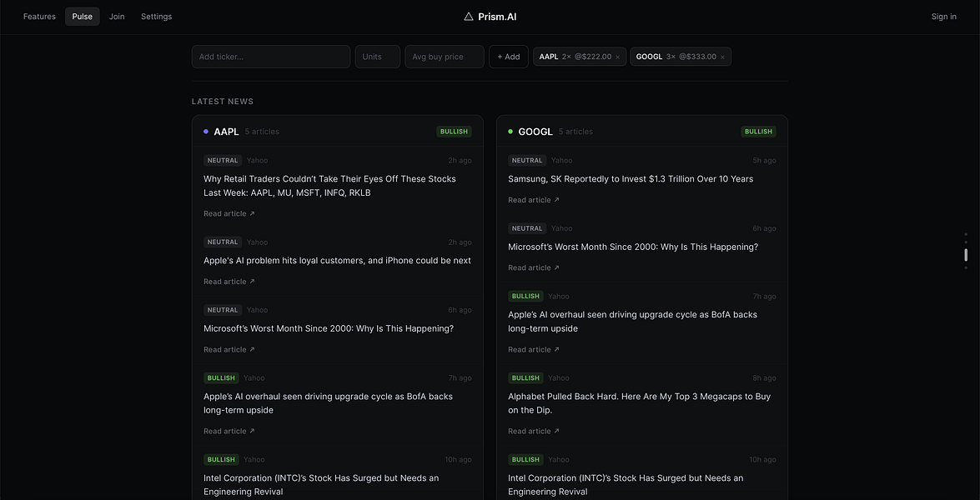Go to the Join page
This screenshot has width=980, height=500.
point(117,17)
